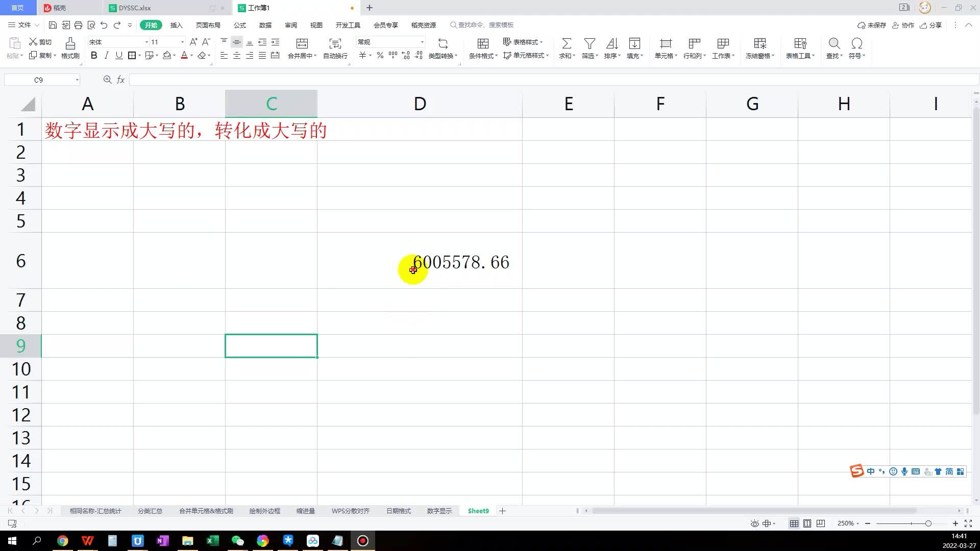
Task: Switch to the 数字显示 sheet tab
Action: pyautogui.click(x=439, y=511)
